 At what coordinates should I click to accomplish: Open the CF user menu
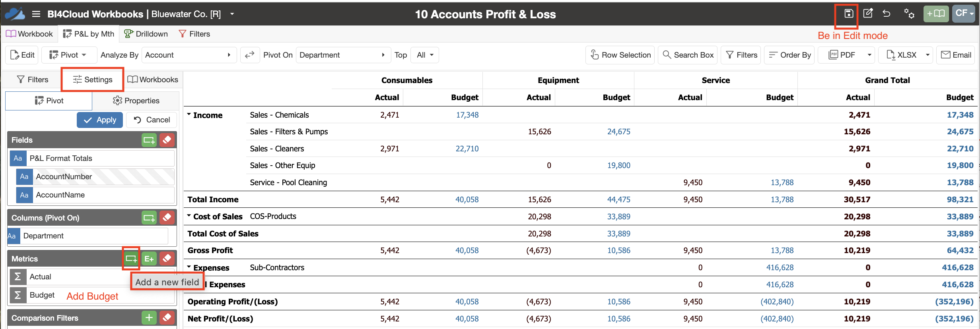964,14
